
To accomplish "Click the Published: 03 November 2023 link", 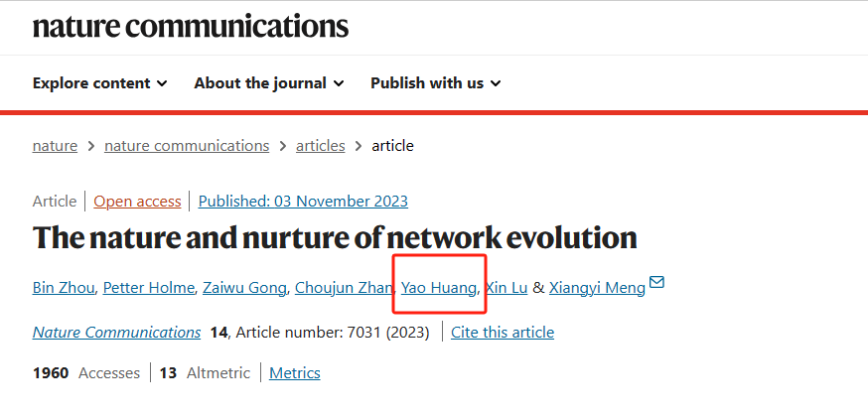I will (303, 202).
